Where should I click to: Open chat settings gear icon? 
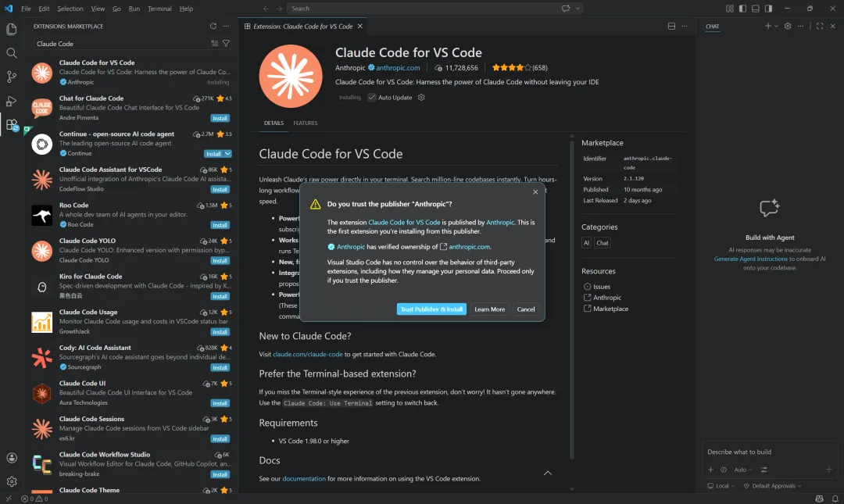pos(788,26)
